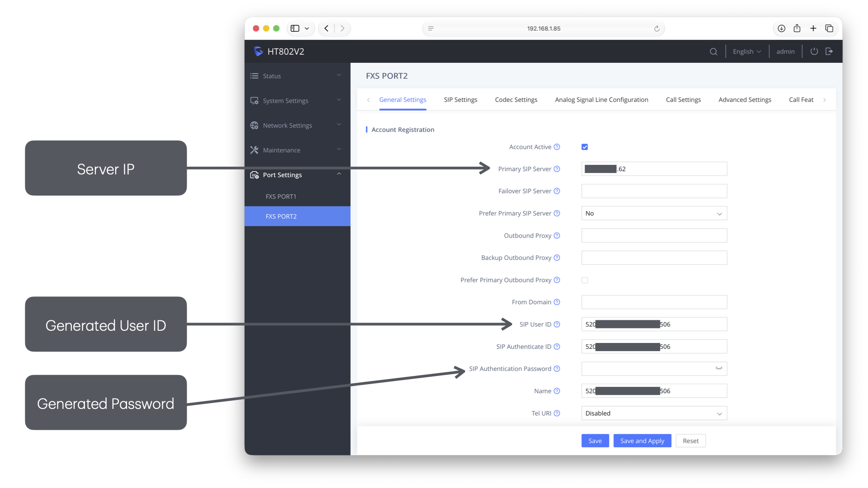868x488 pixels.
Task: Click help icon beside Name field
Action: coord(557,391)
